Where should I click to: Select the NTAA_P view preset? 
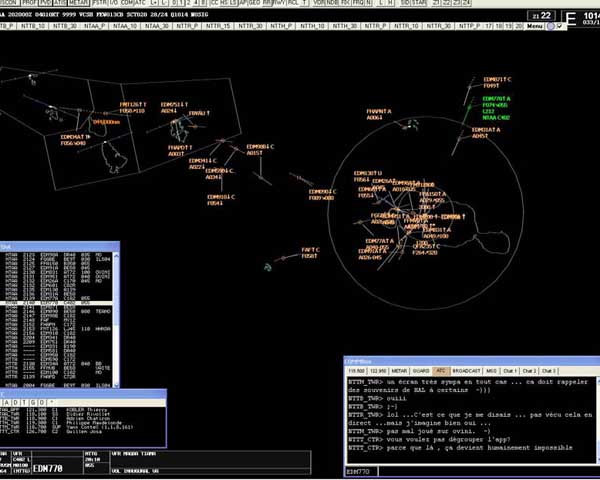click(95, 26)
